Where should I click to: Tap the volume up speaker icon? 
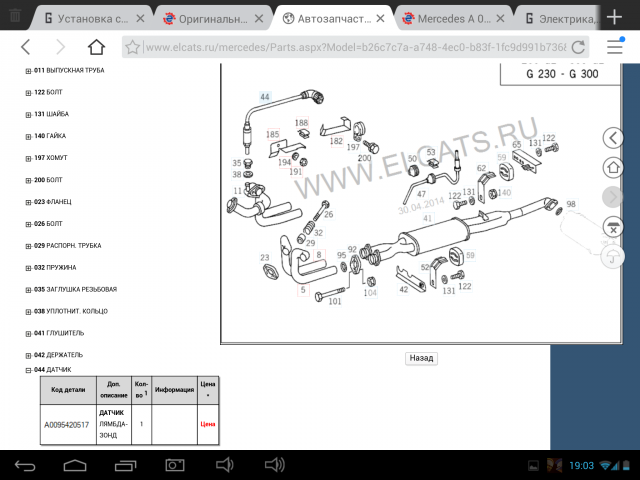275,465
